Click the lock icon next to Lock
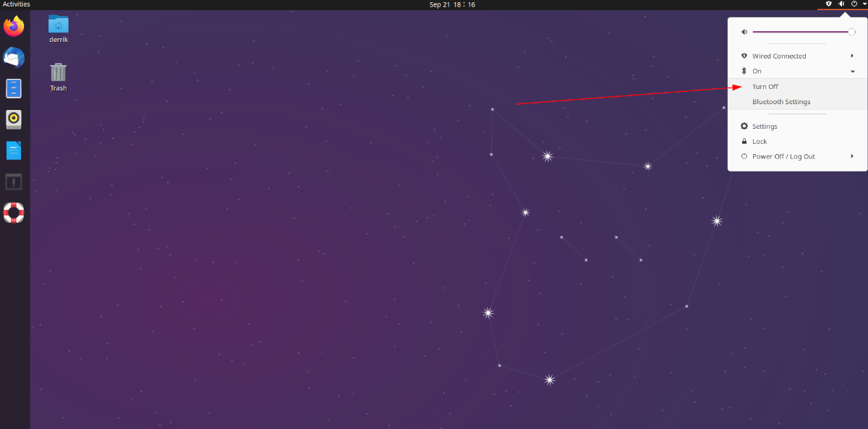This screenshot has height=429, width=868. [x=744, y=141]
